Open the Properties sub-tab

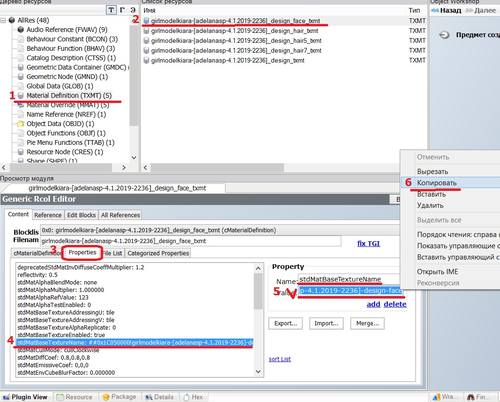point(82,253)
